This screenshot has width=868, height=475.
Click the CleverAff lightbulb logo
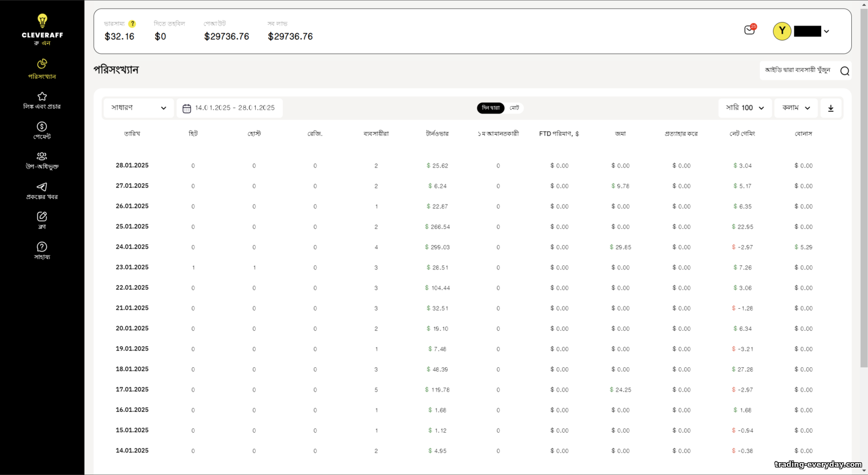click(x=42, y=25)
